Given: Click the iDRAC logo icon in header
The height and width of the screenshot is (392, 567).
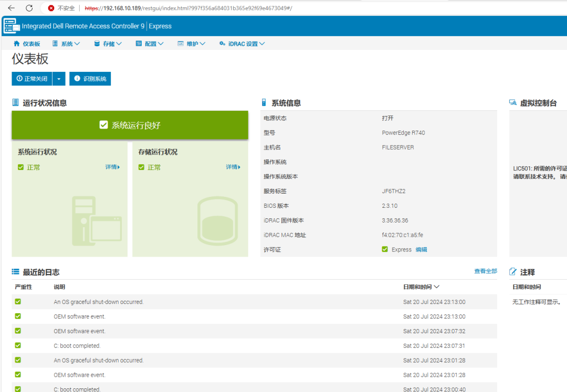Looking at the screenshot, I should coord(11,26).
